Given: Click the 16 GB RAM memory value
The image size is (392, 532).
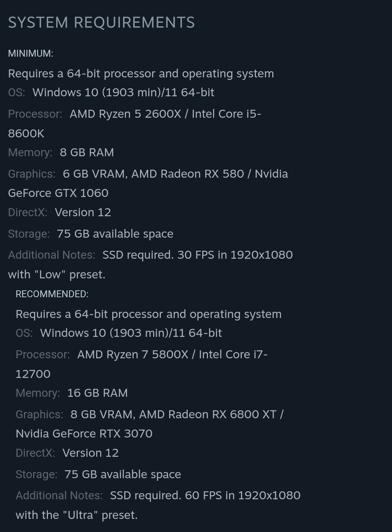Looking at the screenshot, I should (x=97, y=393).
